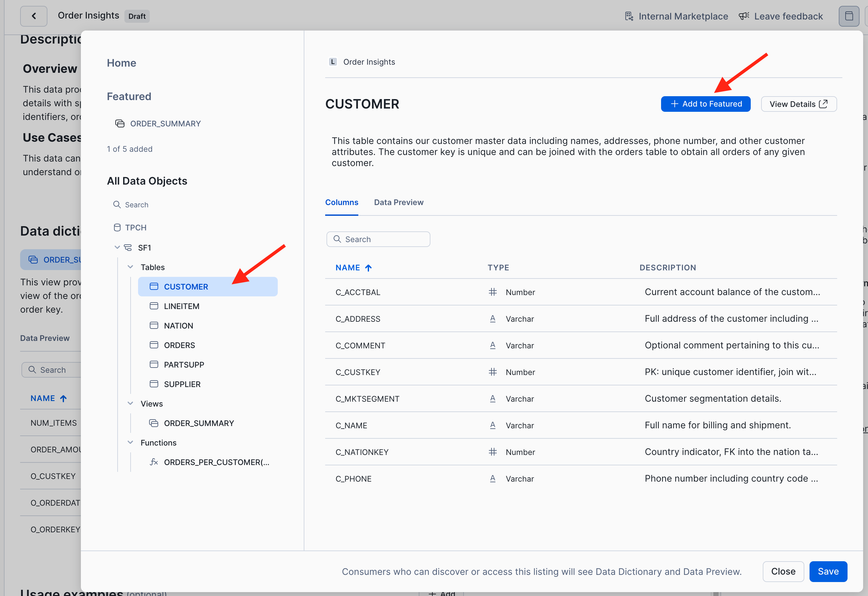Click the ORDERS_PER_CUSTOMER function icon
The image size is (868, 596).
coord(154,462)
